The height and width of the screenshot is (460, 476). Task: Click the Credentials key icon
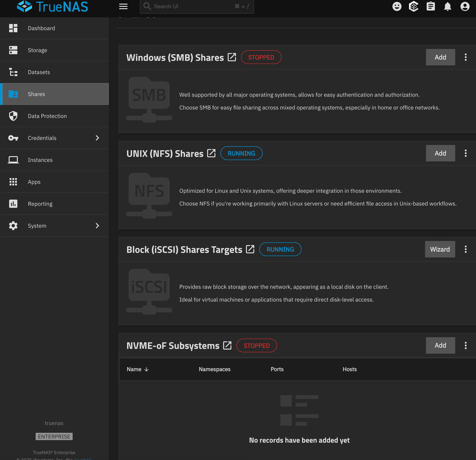[13, 138]
